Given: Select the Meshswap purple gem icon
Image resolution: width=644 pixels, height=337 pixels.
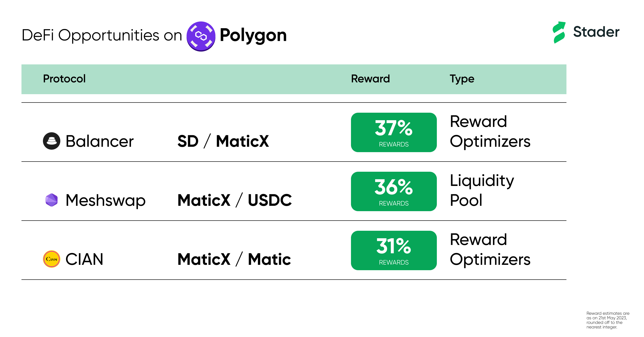Looking at the screenshot, I should pos(52,200).
